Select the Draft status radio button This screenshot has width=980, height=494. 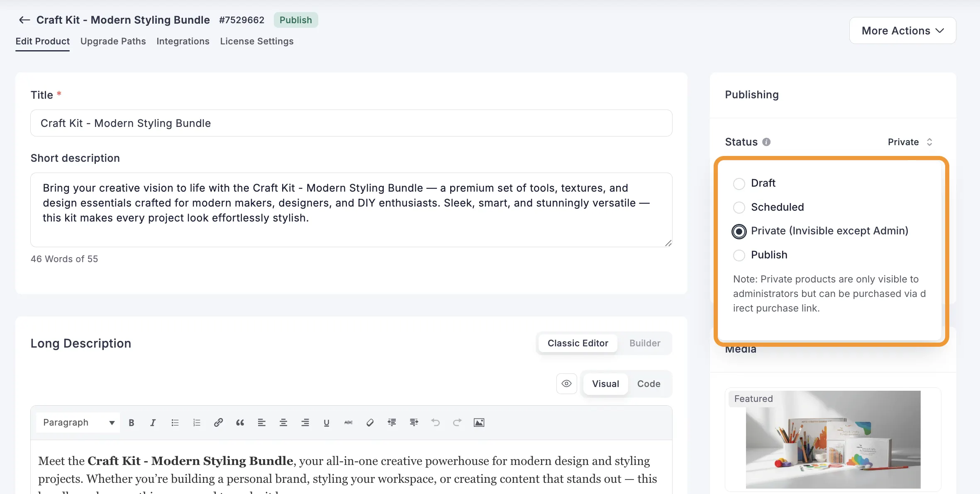(x=739, y=183)
